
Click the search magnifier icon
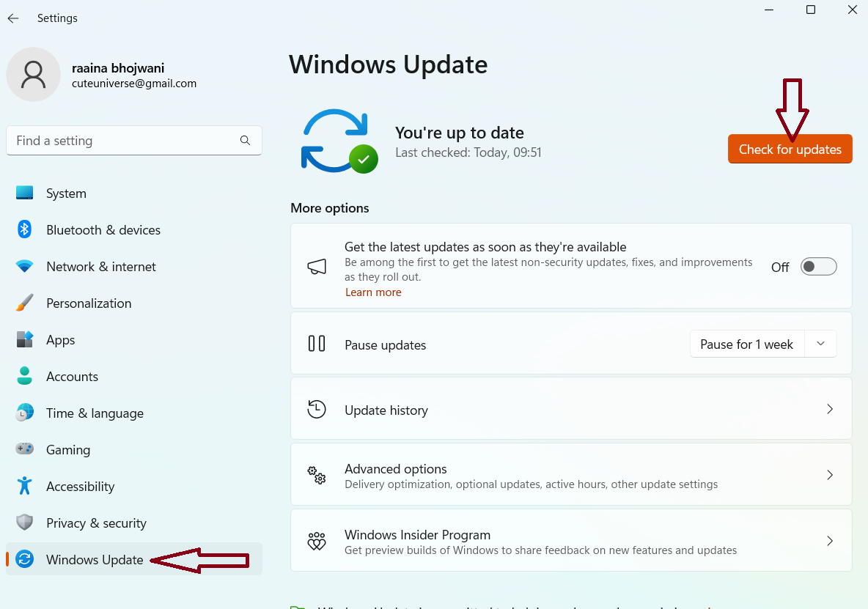tap(245, 141)
